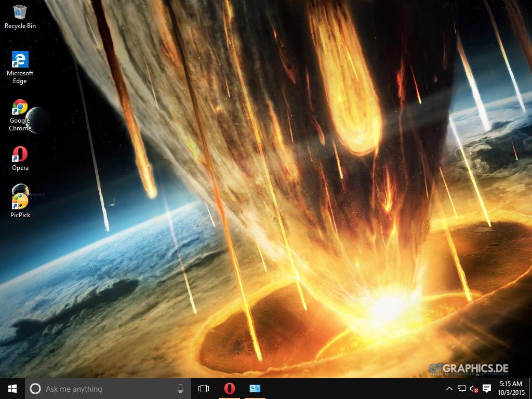Unmute the system speaker in the tray
This screenshot has width=532, height=399.
tap(473, 388)
